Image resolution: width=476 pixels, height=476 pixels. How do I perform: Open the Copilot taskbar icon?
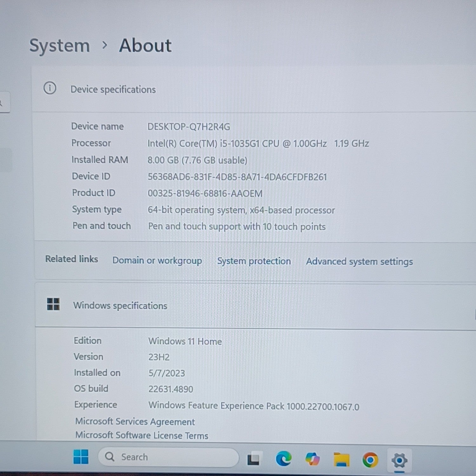[x=313, y=459]
